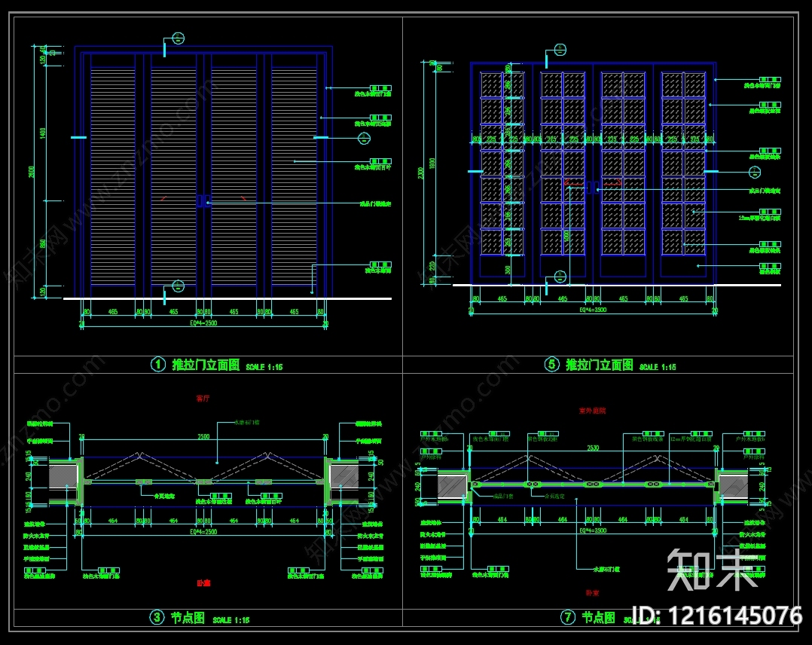Click section callout bubble below drawing 1 door
The height and width of the screenshot is (645, 812).
[x=178, y=286]
